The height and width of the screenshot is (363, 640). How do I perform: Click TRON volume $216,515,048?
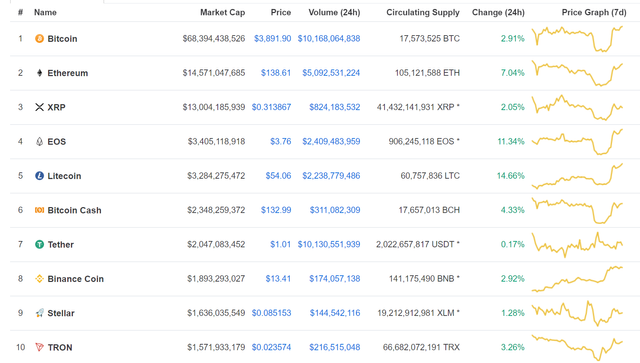tap(335, 347)
